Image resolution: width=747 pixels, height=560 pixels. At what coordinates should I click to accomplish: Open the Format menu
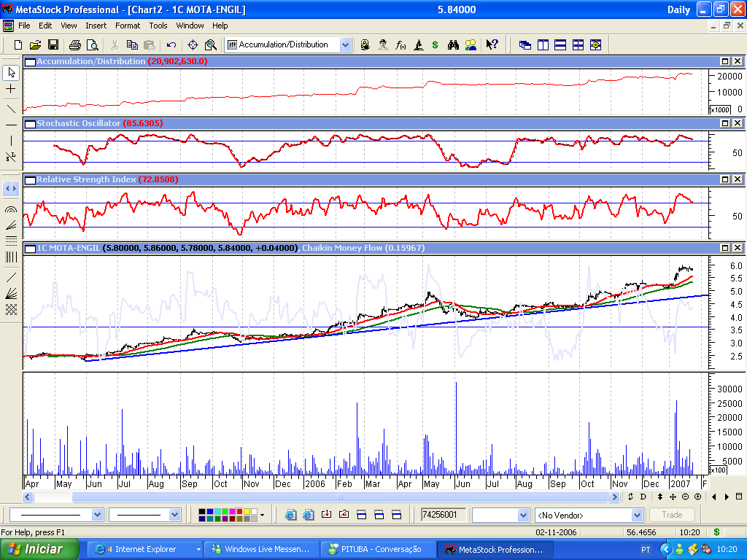click(128, 26)
